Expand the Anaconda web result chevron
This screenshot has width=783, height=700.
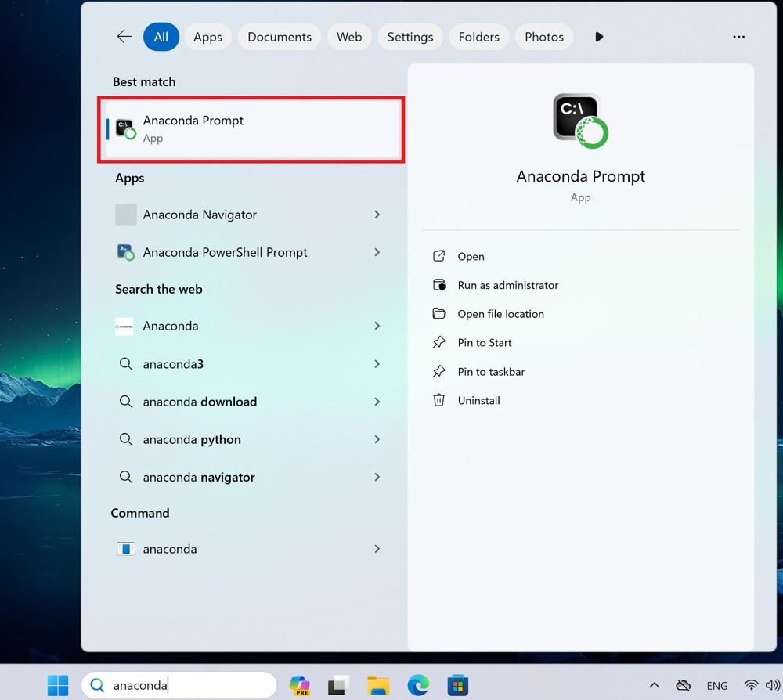tap(377, 326)
